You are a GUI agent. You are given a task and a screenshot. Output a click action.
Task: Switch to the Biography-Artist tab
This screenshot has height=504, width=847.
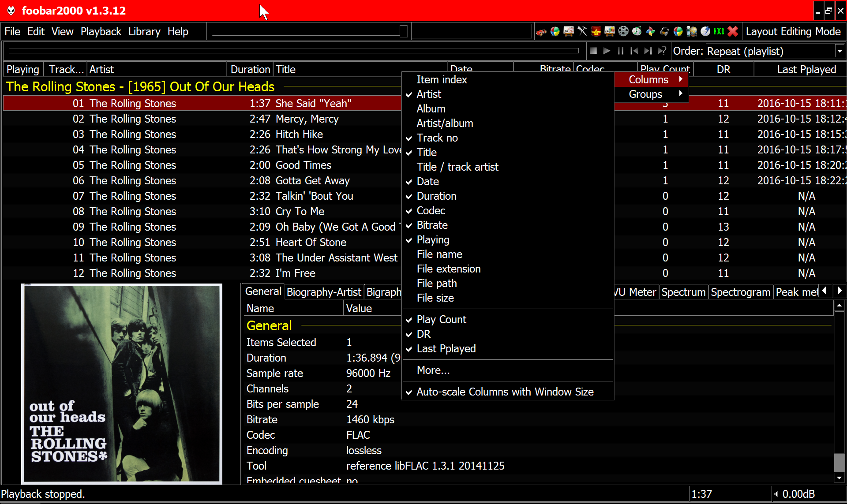coord(324,292)
